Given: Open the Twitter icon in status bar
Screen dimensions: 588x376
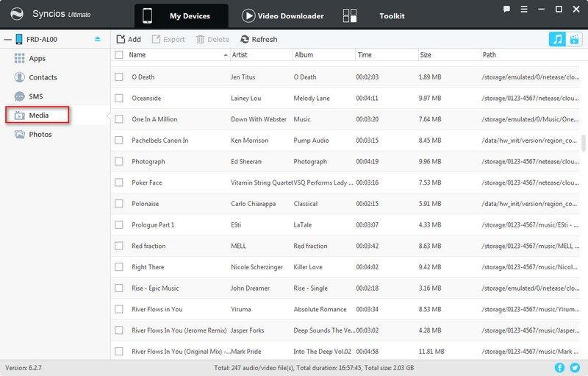Looking at the screenshot, I should click(x=575, y=368).
